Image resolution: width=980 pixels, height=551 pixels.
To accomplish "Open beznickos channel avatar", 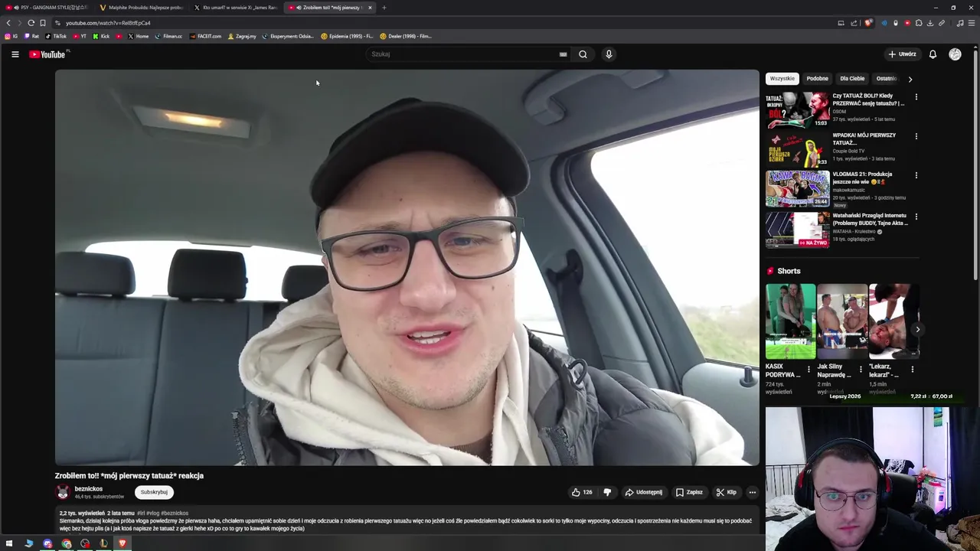I will pos(63,492).
